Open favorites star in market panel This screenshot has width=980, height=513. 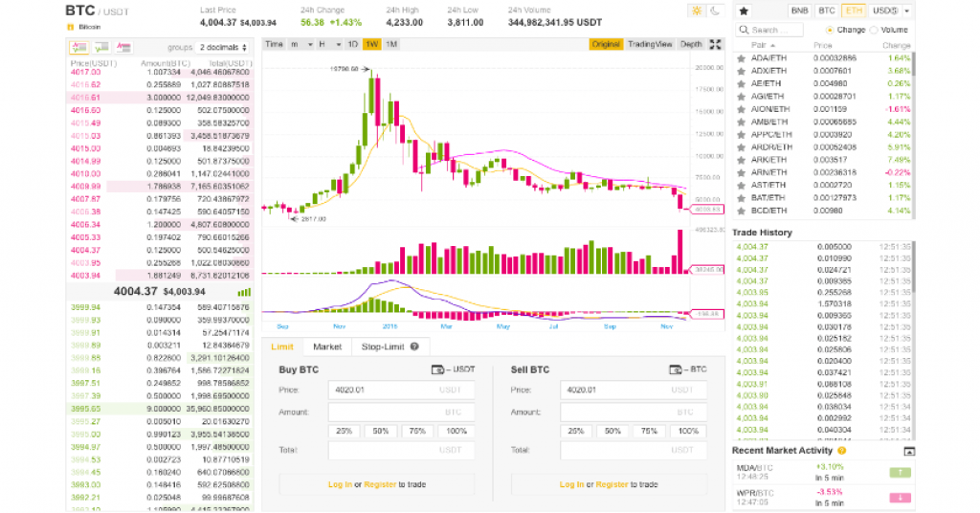pyautogui.click(x=745, y=11)
